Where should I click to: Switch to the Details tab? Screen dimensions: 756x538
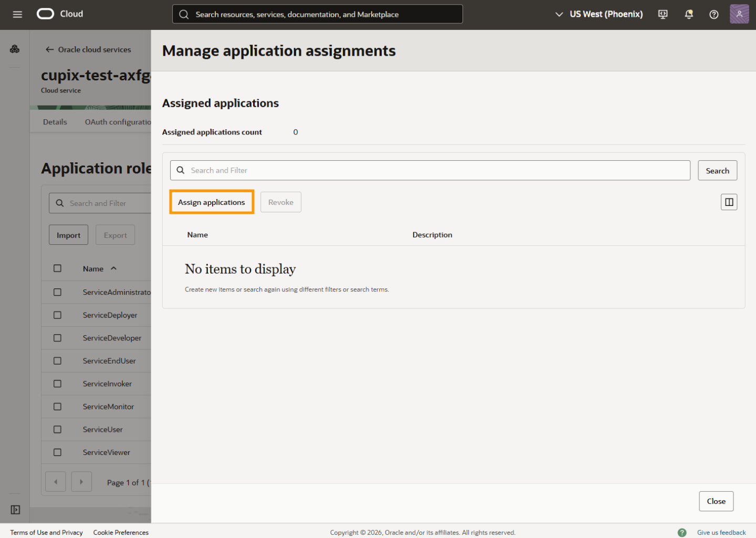click(x=55, y=122)
